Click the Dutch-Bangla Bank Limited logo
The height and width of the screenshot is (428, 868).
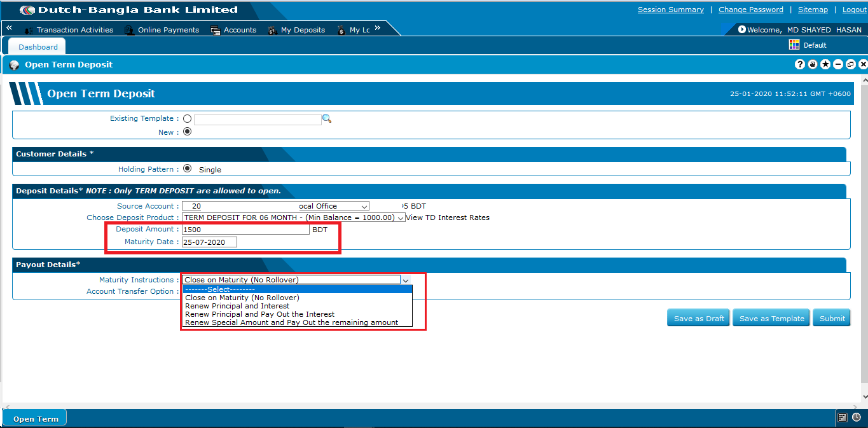click(129, 10)
